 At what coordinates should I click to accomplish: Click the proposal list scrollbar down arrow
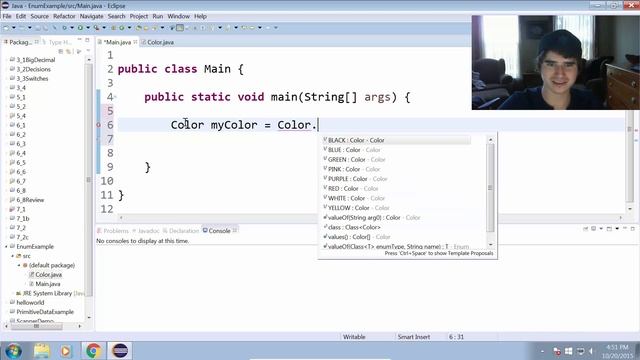[491, 244]
